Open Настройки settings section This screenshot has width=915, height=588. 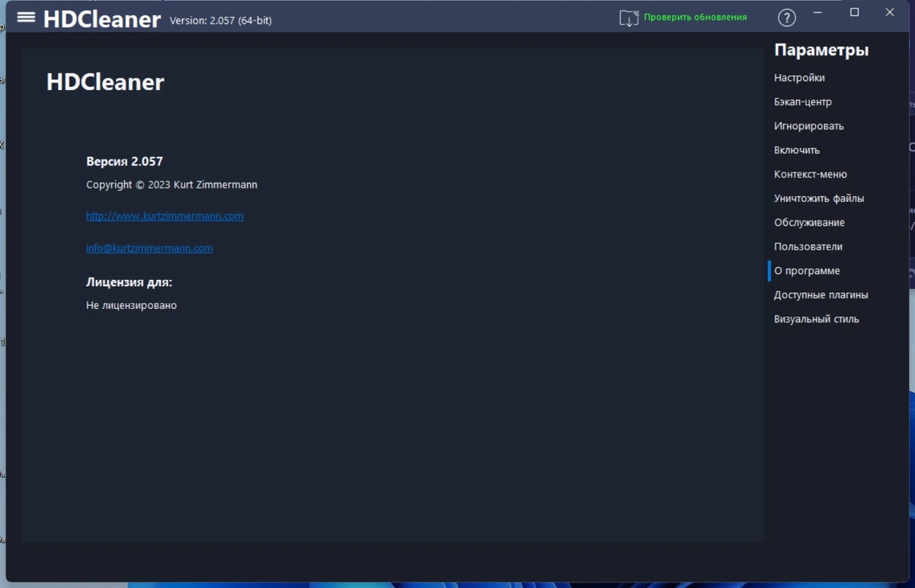coord(799,78)
